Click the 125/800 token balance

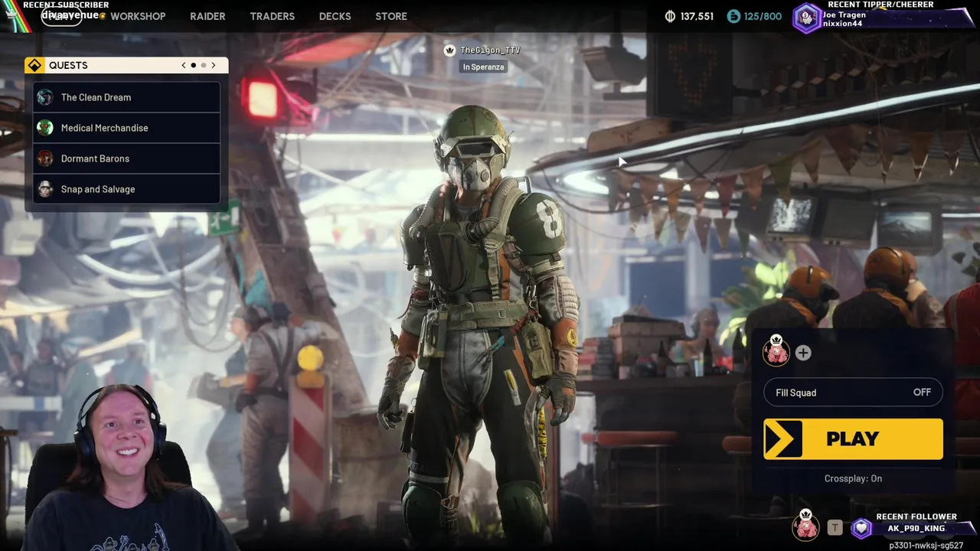pos(763,16)
